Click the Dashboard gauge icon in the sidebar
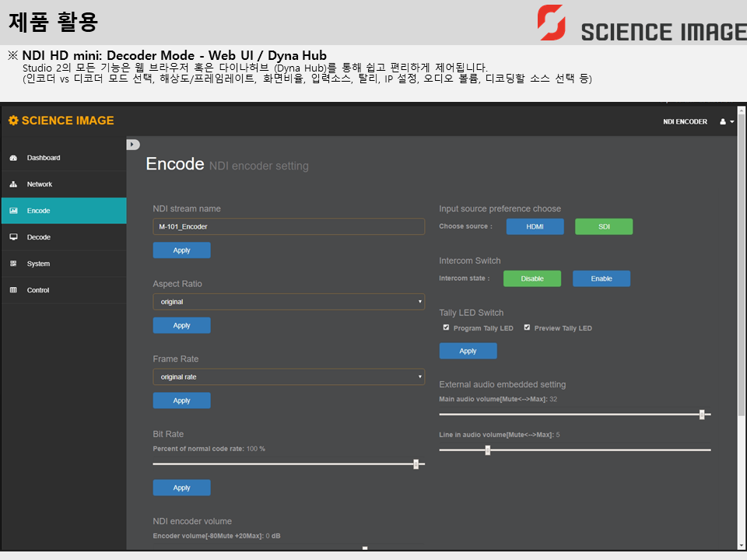 point(13,158)
